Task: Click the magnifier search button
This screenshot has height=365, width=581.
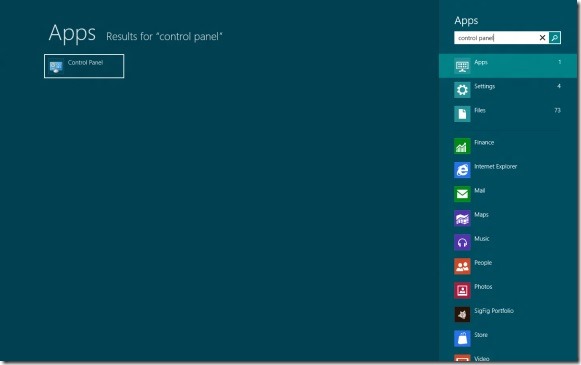Action: click(555, 37)
